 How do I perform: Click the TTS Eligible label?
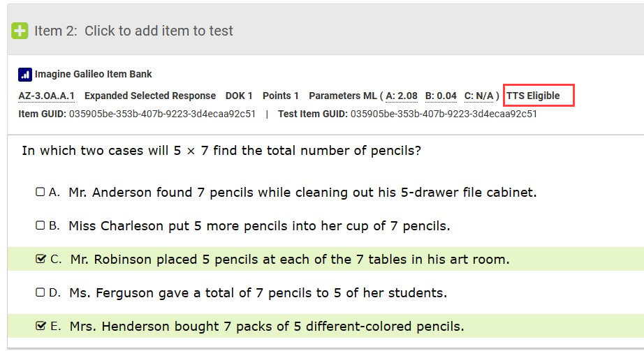533,96
